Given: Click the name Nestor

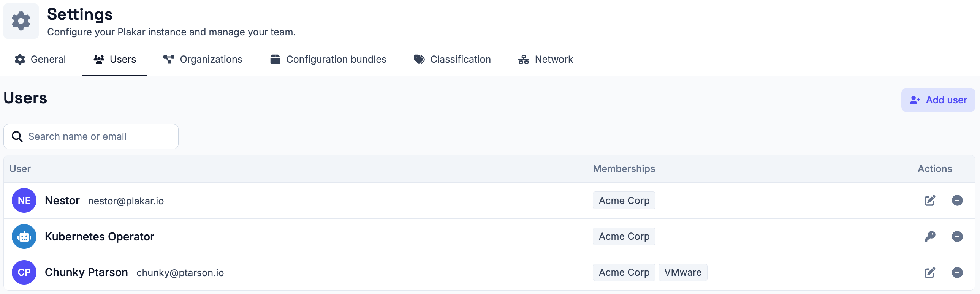Looking at the screenshot, I should [62, 201].
